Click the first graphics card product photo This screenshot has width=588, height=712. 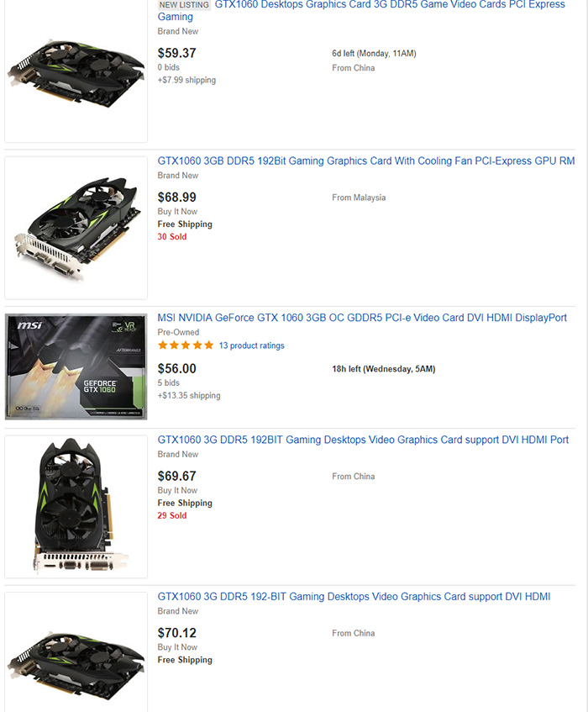point(76,71)
